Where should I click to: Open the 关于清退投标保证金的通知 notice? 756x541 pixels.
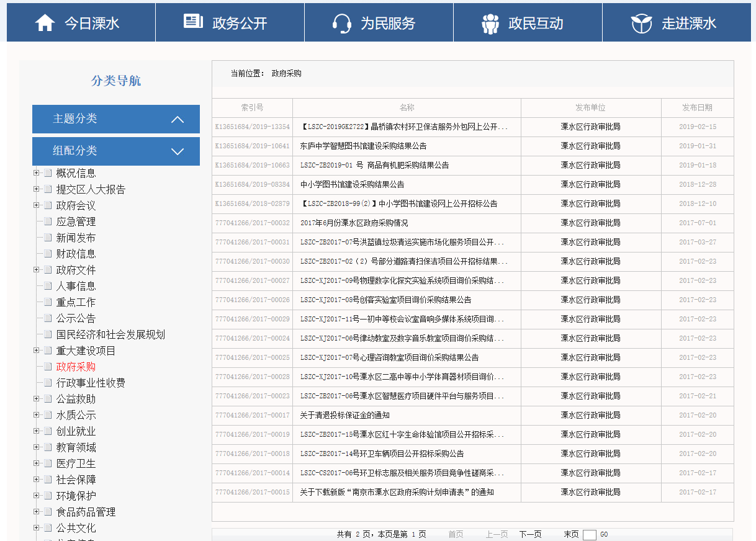(x=344, y=416)
